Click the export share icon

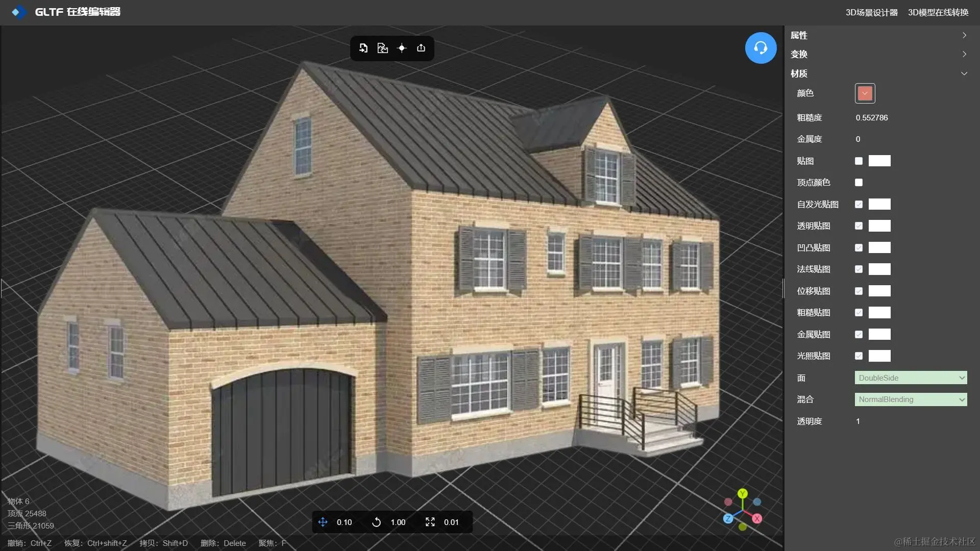pos(421,48)
